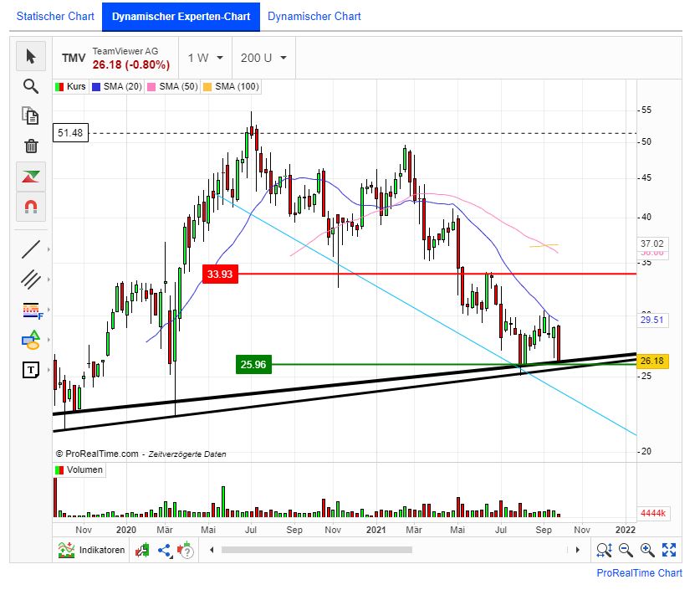Select the line drawing tool
The height and width of the screenshot is (595, 700).
[31, 249]
